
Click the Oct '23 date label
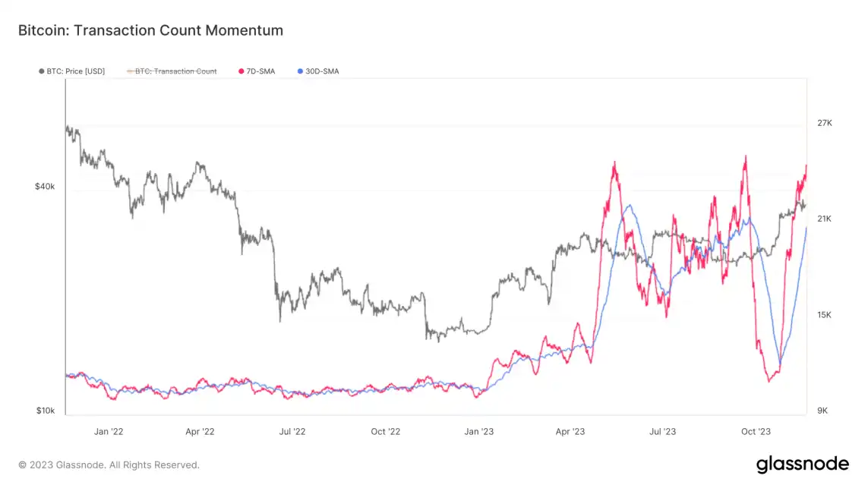pos(756,432)
